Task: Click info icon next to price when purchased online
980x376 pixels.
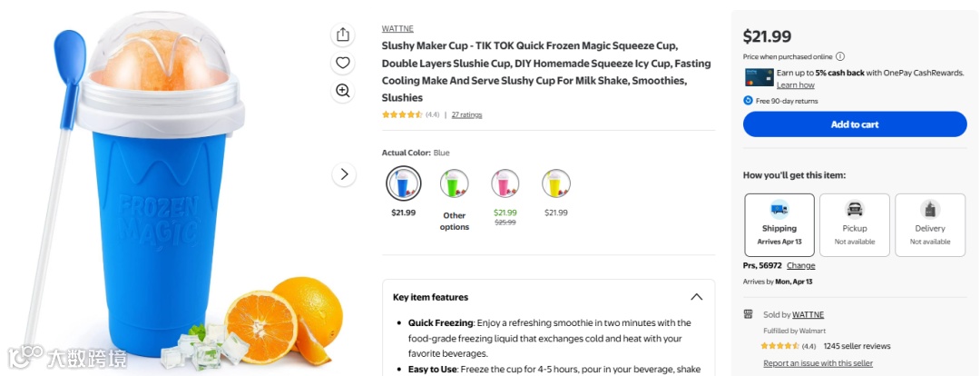Action: point(840,56)
